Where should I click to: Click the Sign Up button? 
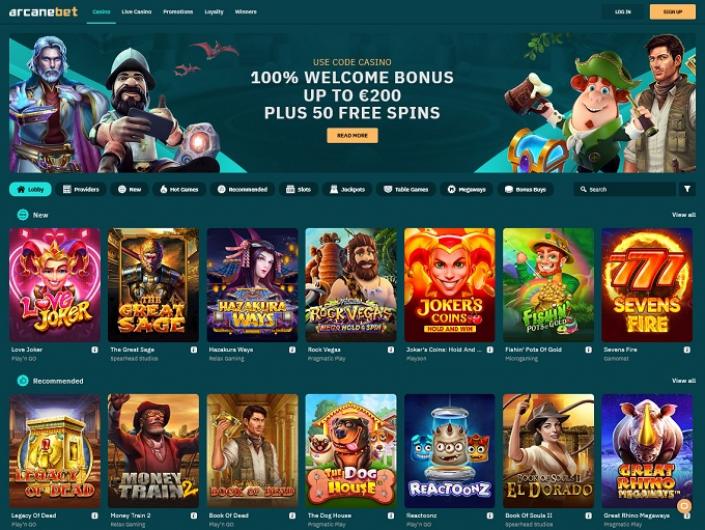[673, 12]
